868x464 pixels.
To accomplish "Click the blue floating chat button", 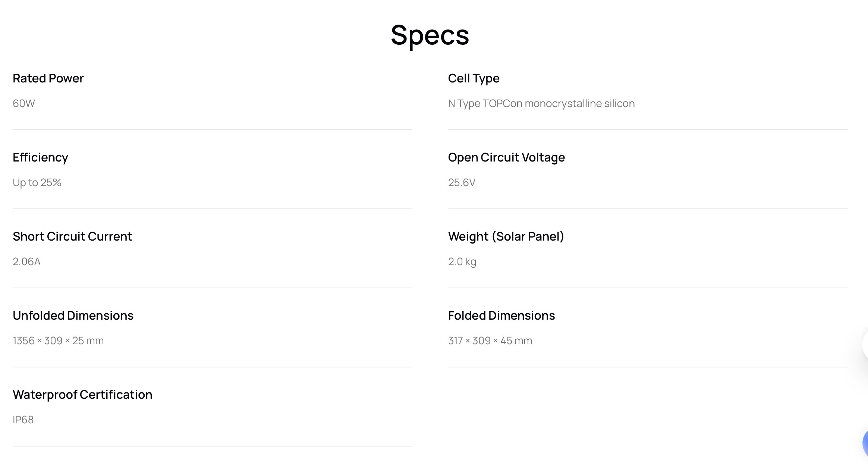I will (x=865, y=443).
